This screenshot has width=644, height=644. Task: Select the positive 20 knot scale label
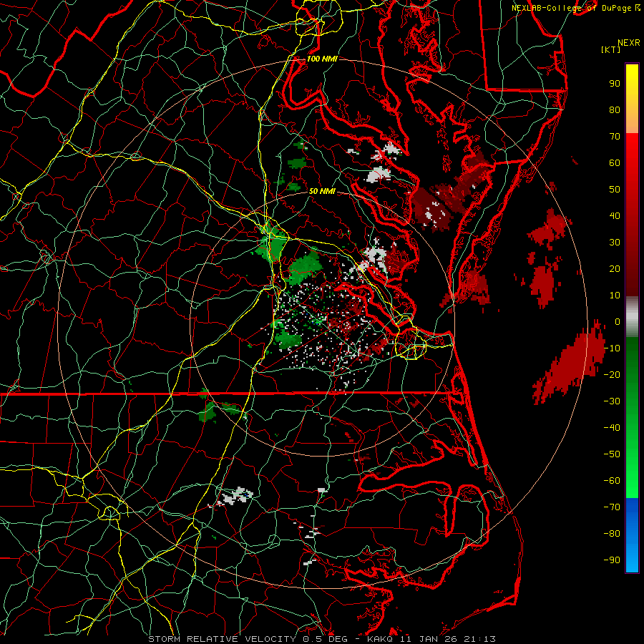coord(615,269)
